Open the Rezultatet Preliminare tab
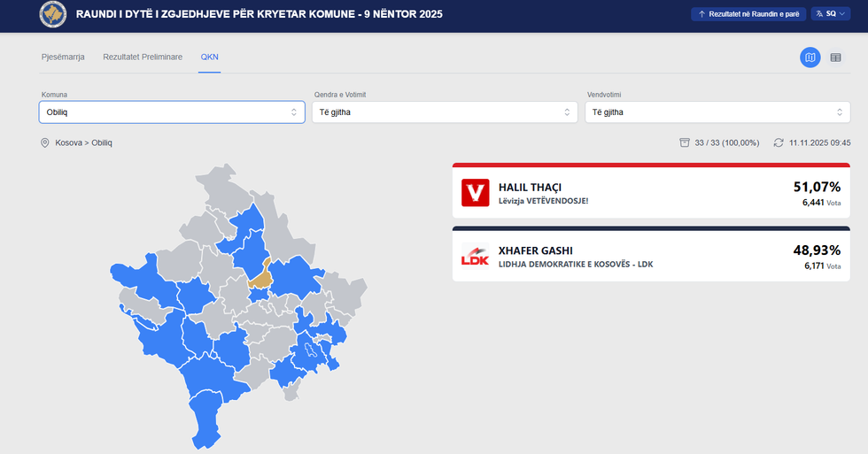 (143, 57)
